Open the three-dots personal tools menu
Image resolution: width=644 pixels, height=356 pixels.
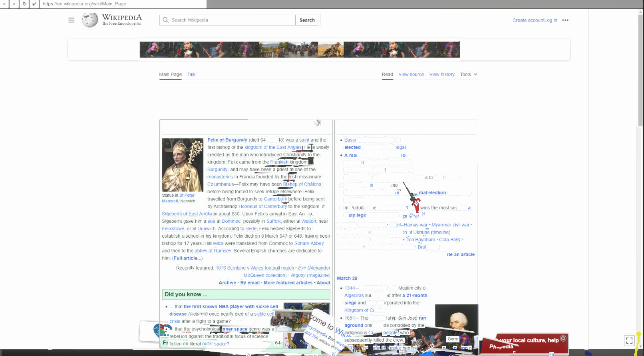point(565,20)
